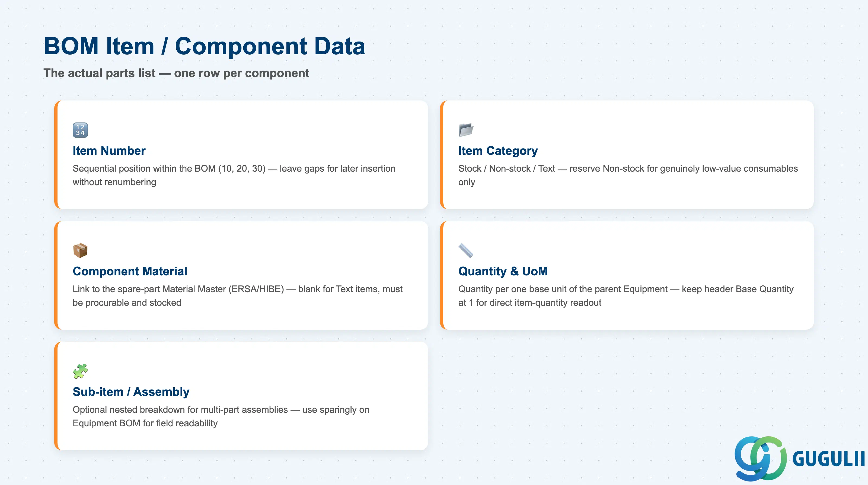Click the description about sequential position gaps
The image size is (868, 485).
(234, 175)
